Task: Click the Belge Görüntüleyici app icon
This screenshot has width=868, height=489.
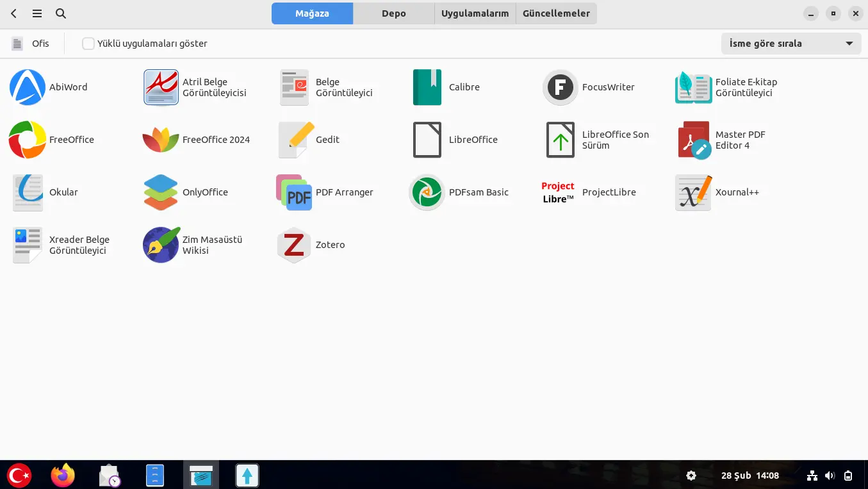Action: (294, 87)
